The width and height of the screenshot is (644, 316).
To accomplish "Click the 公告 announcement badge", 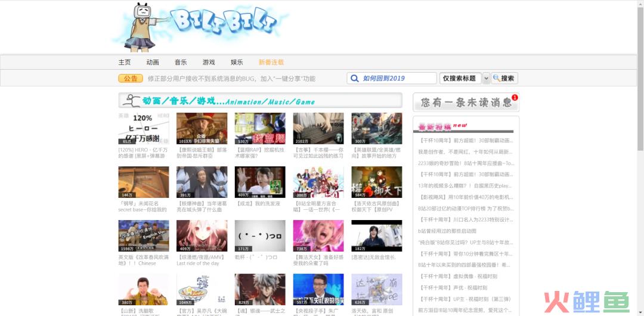I will coord(130,78).
